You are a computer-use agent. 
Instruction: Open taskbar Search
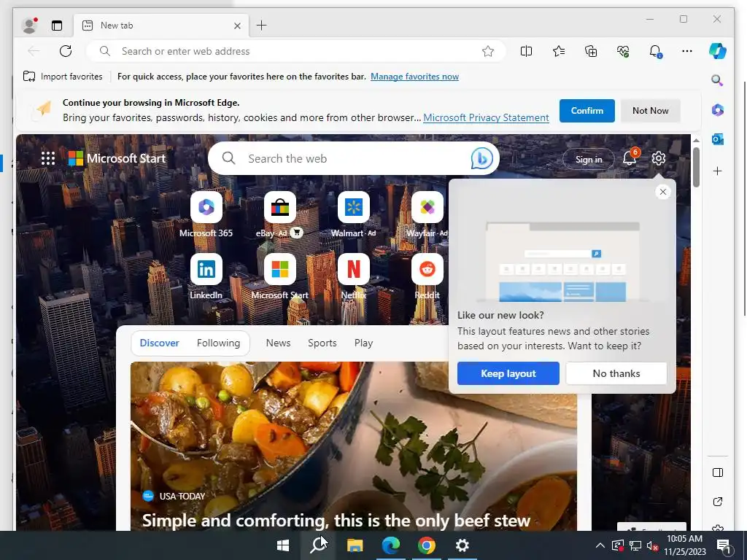click(318, 545)
